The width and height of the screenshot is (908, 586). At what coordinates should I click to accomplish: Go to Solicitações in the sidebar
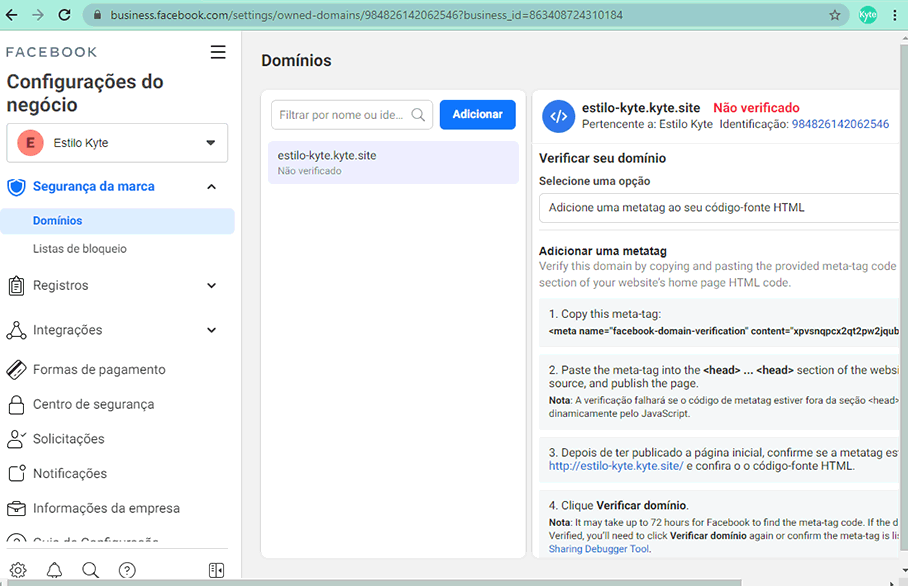[x=68, y=439]
